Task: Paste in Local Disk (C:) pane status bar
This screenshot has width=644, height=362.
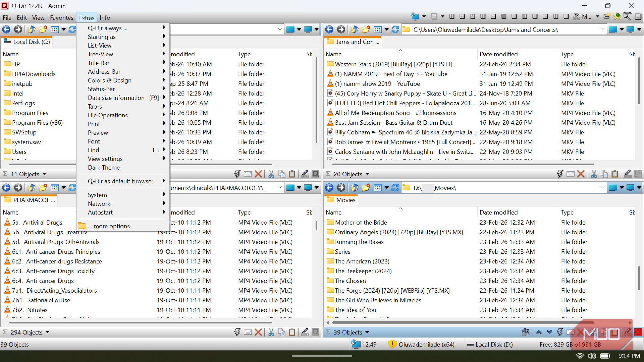Action: [292, 174]
